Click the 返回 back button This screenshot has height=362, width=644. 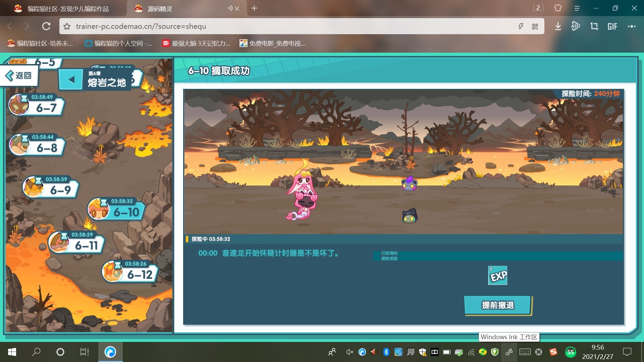click(x=19, y=75)
